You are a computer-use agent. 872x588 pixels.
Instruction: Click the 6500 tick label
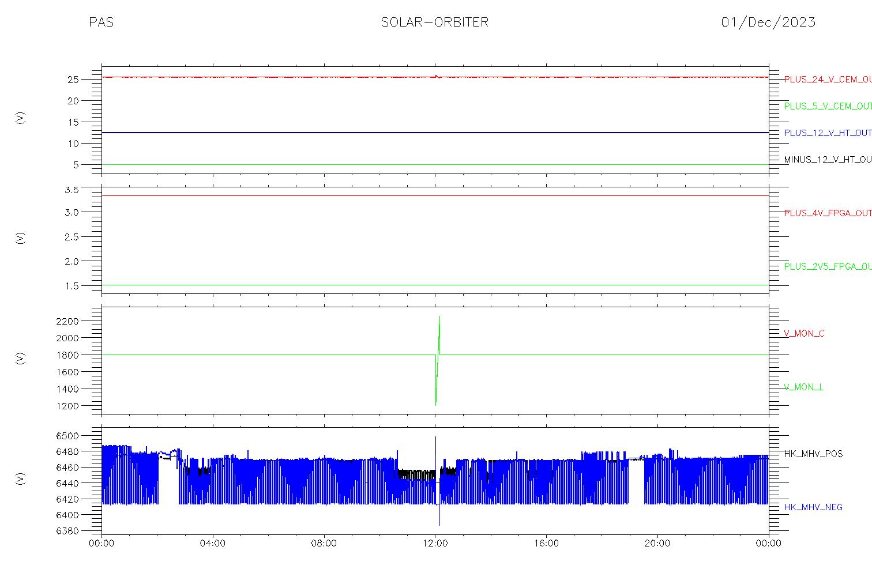pyautogui.click(x=67, y=436)
